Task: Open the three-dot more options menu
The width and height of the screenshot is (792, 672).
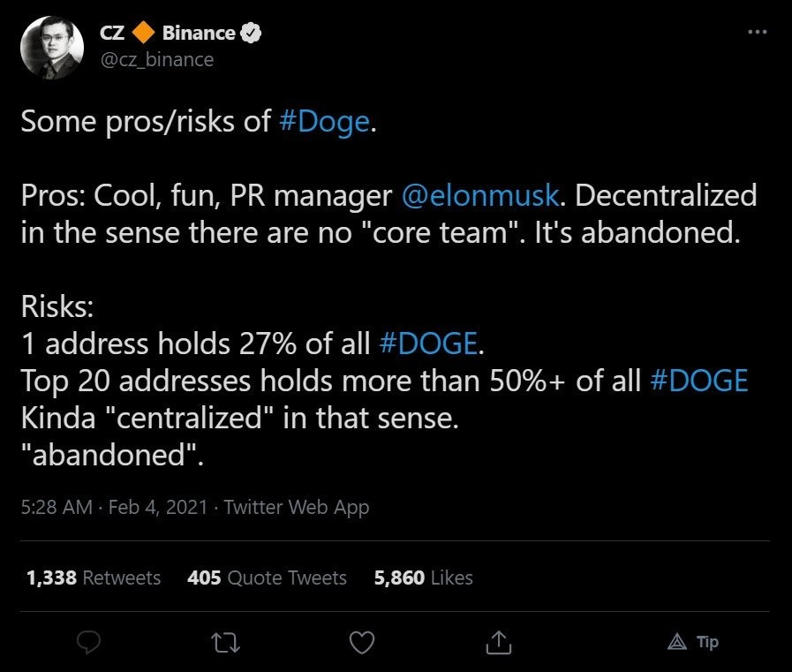Action: pyautogui.click(x=758, y=32)
